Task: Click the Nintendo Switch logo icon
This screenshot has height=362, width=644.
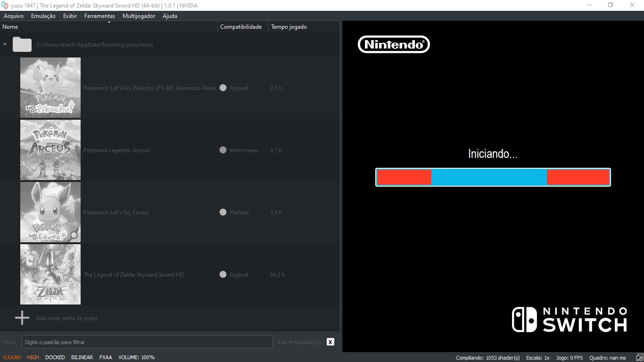Action: (x=524, y=320)
